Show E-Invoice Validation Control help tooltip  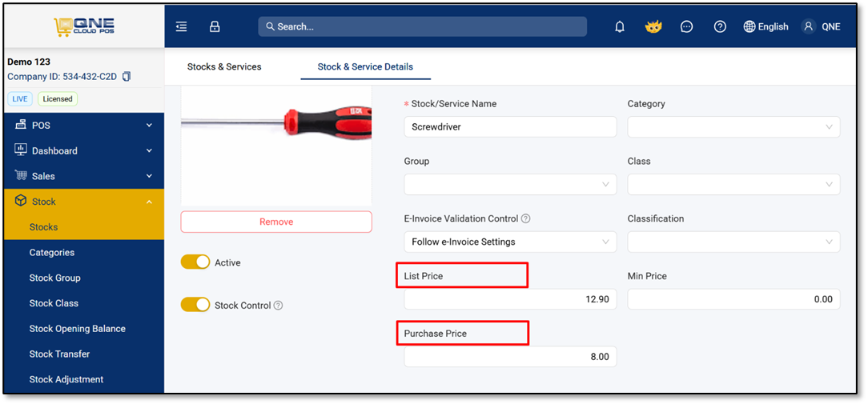(526, 218)
